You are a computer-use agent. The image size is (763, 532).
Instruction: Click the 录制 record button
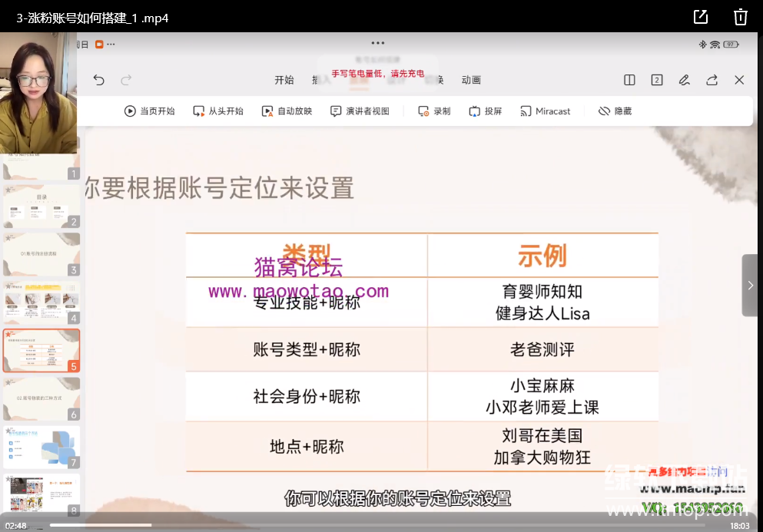click(x=435, y=111)
